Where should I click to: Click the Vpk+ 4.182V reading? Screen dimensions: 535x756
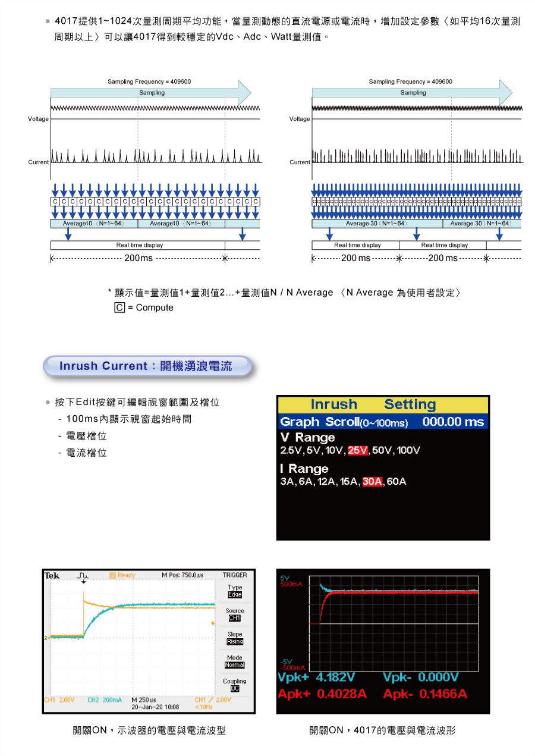tap(316, 677)
